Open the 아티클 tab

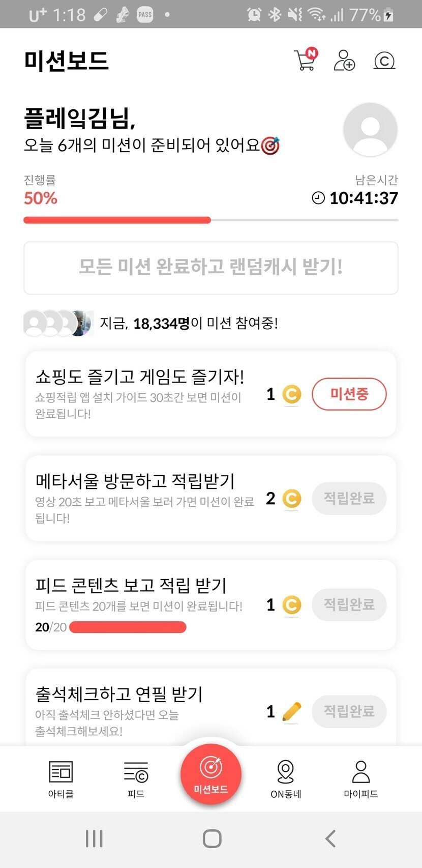point(61,778)
